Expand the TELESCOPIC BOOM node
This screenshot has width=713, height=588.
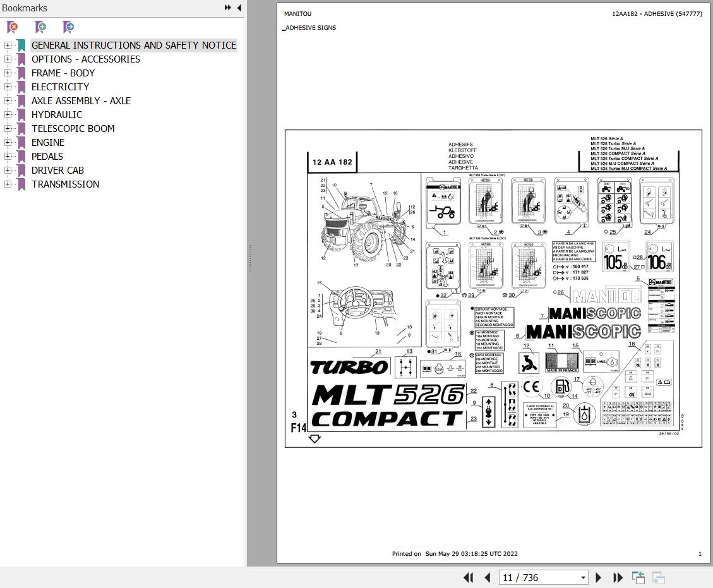click(8, 128)
